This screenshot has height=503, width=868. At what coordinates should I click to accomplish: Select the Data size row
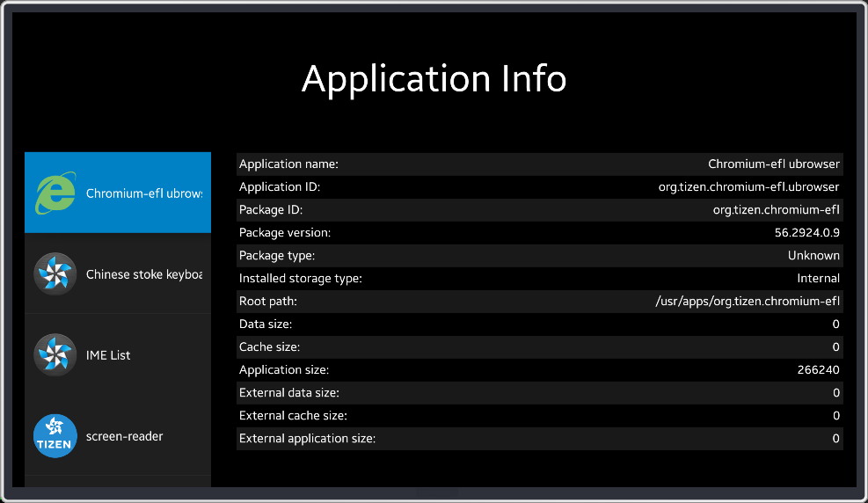(x=539, y=324)
